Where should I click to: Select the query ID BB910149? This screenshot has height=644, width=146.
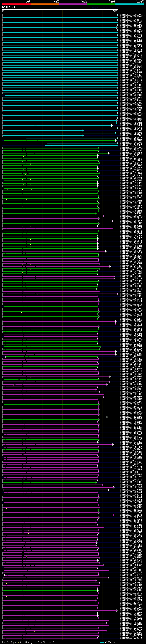[x=8, y=8]
